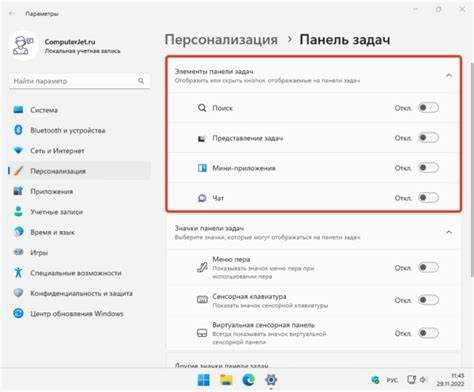Go back to Персонализация via breadcrumb
Screen dimensions: 474x392
[221, 40]
